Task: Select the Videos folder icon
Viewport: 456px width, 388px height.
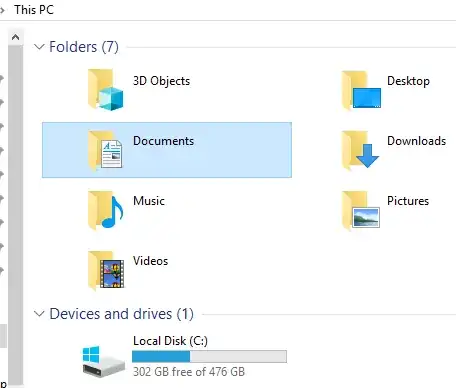Action: tap(106, 270)
